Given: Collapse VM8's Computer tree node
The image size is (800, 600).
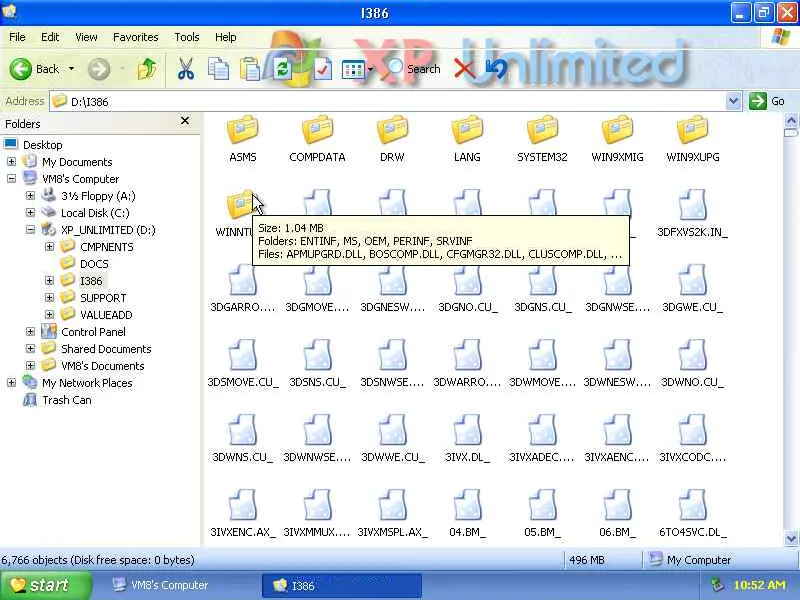Looking at the screenshot, I should [x=12, y=179].
